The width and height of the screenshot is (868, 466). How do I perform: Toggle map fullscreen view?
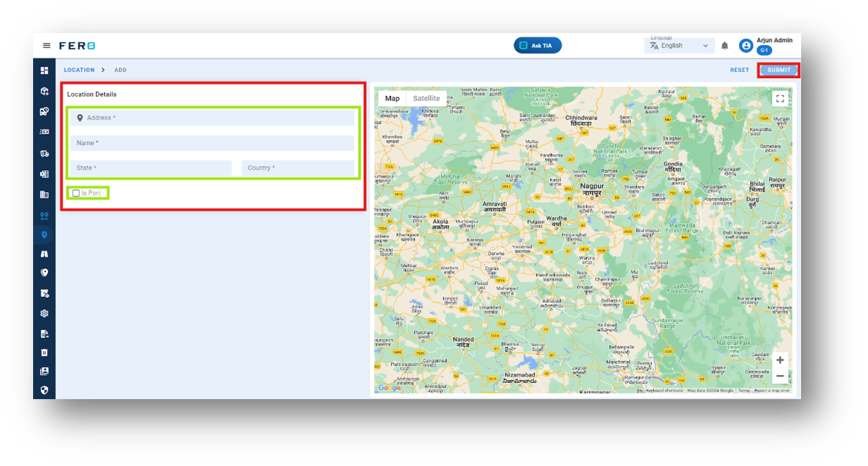tap(780, 99)
